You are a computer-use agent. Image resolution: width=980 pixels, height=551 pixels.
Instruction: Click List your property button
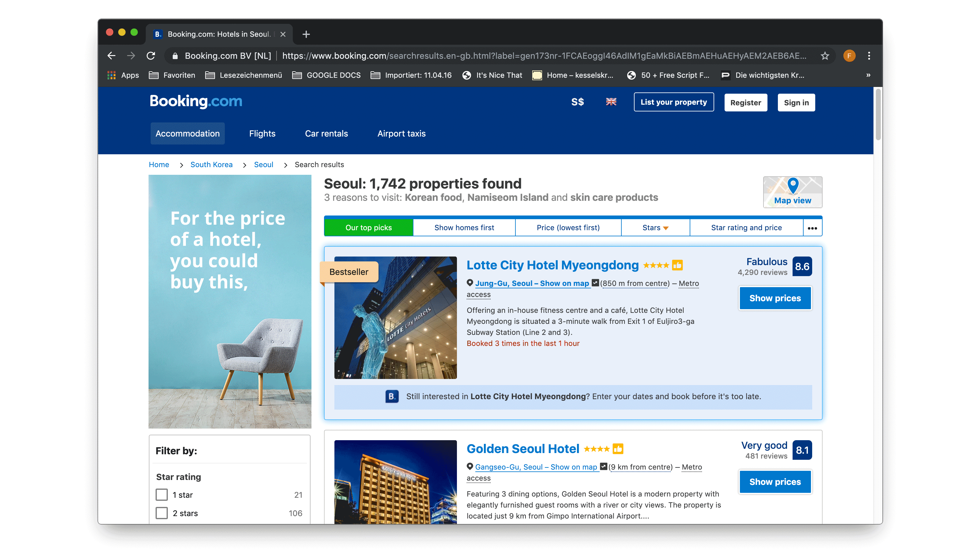(x=674, y=102)
